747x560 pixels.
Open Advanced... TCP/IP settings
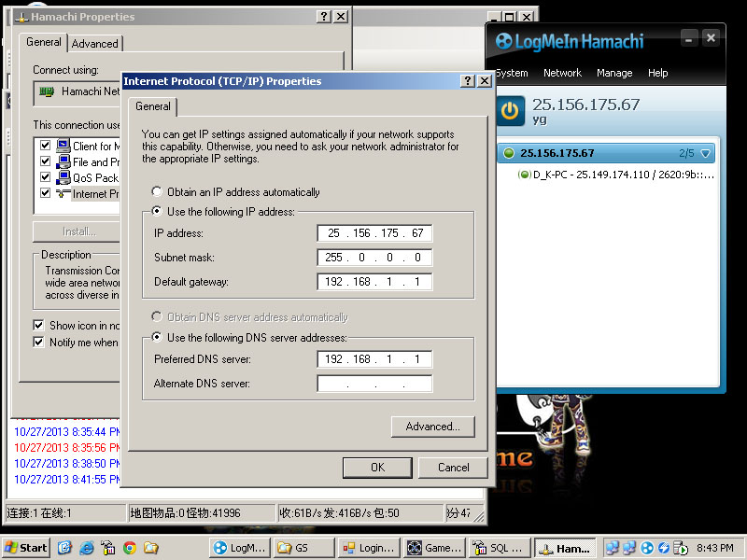433,427
